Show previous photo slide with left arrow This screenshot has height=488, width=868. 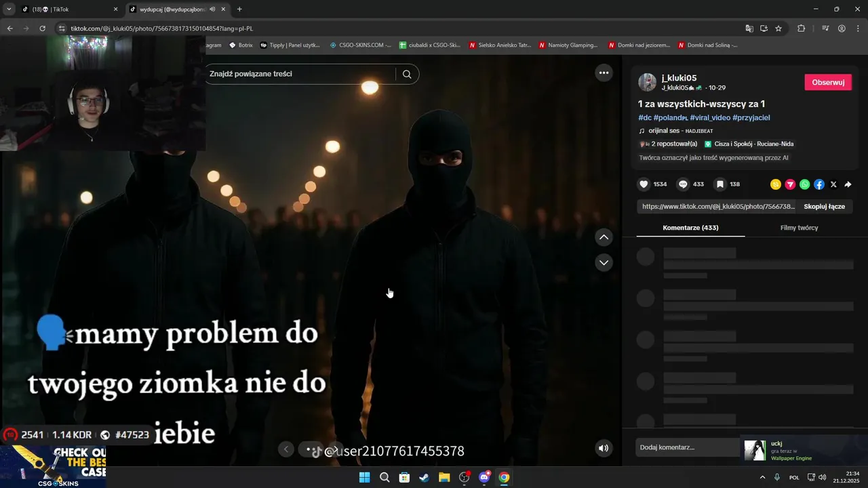(286, 449)
